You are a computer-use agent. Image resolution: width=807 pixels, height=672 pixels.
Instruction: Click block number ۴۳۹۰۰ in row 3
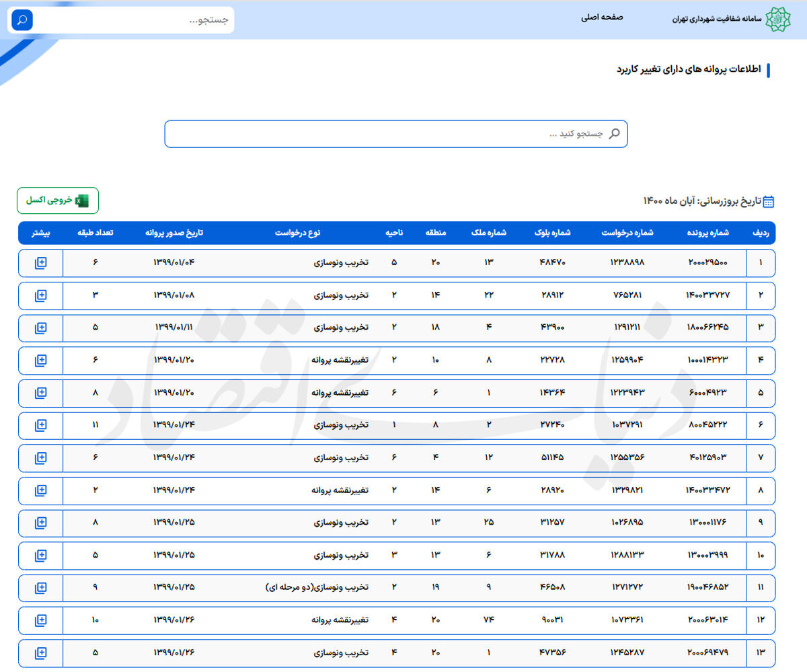pyautogui.click(x=552, y=328)
